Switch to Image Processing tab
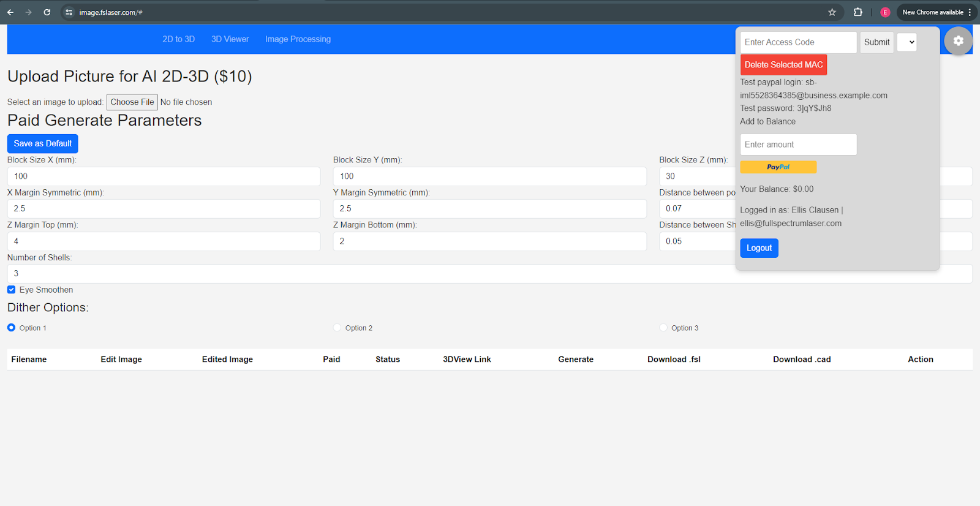 (x=298, y=39)
